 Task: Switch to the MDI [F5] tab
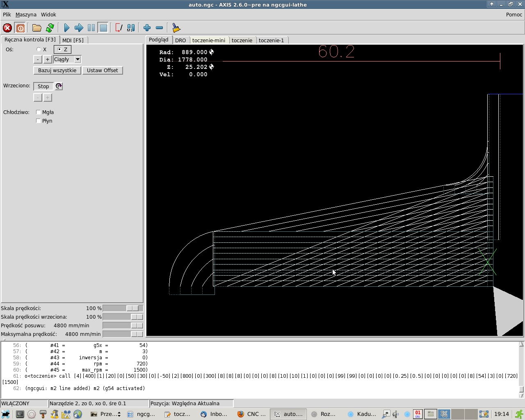tap(73, 40)
